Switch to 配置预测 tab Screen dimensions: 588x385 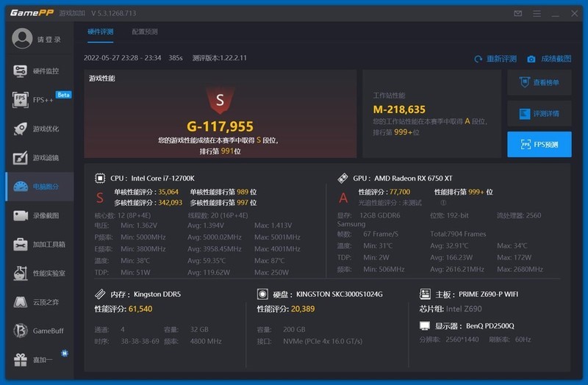[x=145, y=32]
